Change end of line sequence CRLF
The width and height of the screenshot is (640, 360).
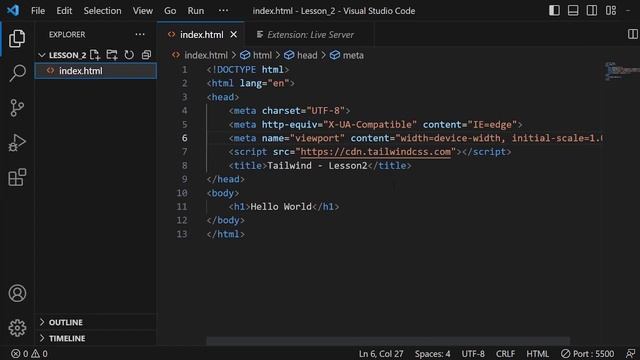click(505, 353)
